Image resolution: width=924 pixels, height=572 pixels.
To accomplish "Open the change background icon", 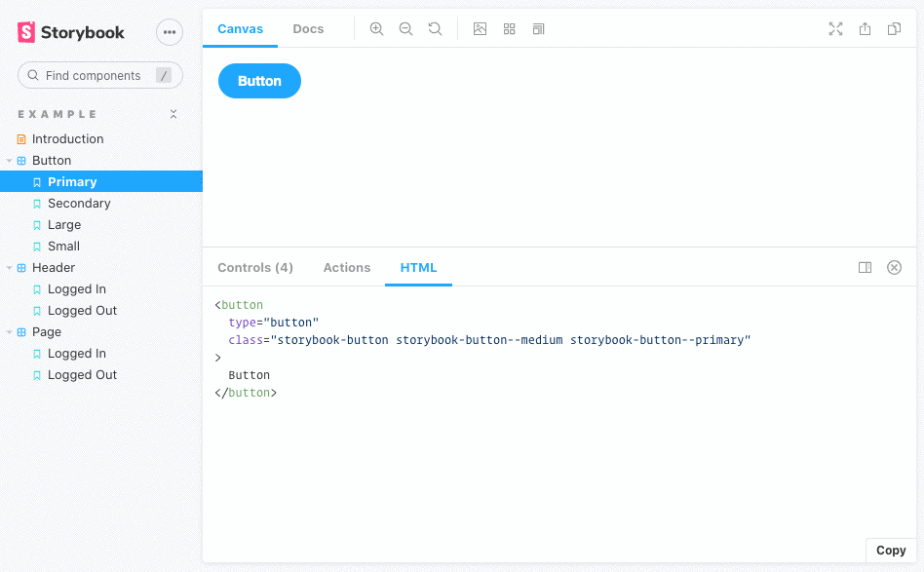I will [x=480, y=29].
